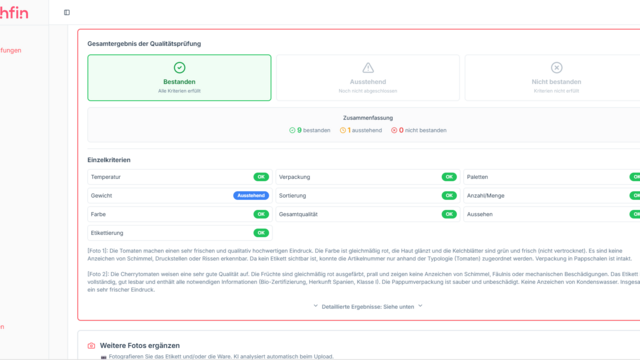Click the Etikettierung criterion row label
The image size is (640, 360).
107,233
